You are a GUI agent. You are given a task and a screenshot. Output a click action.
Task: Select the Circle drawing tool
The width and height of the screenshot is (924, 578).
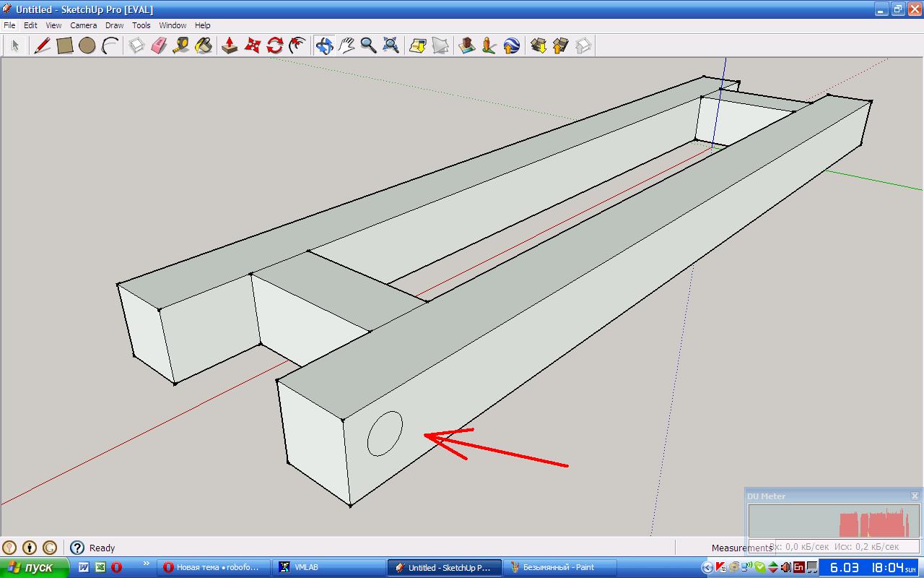[87, 46]
